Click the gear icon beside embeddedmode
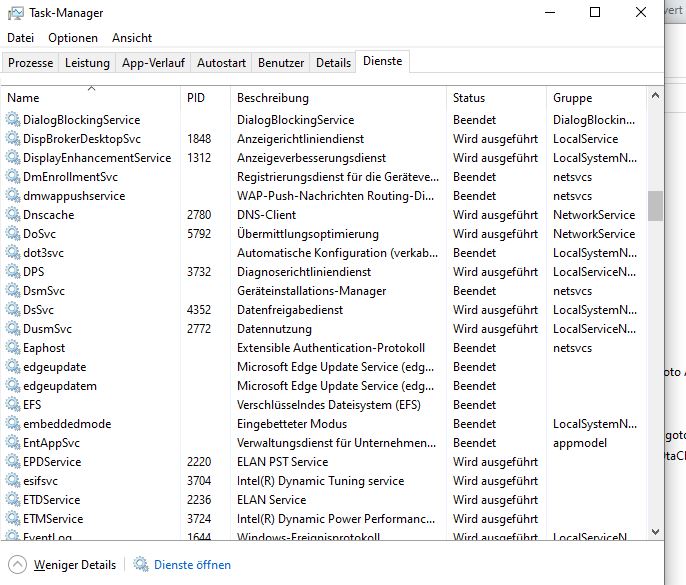This screenshot has width=686, height=585. (x=13, y=424)
